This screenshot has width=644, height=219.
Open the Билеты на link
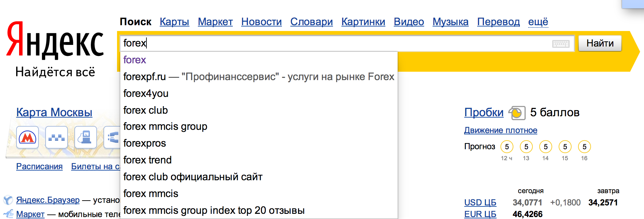pyautogui.click(x=96, y=166)
